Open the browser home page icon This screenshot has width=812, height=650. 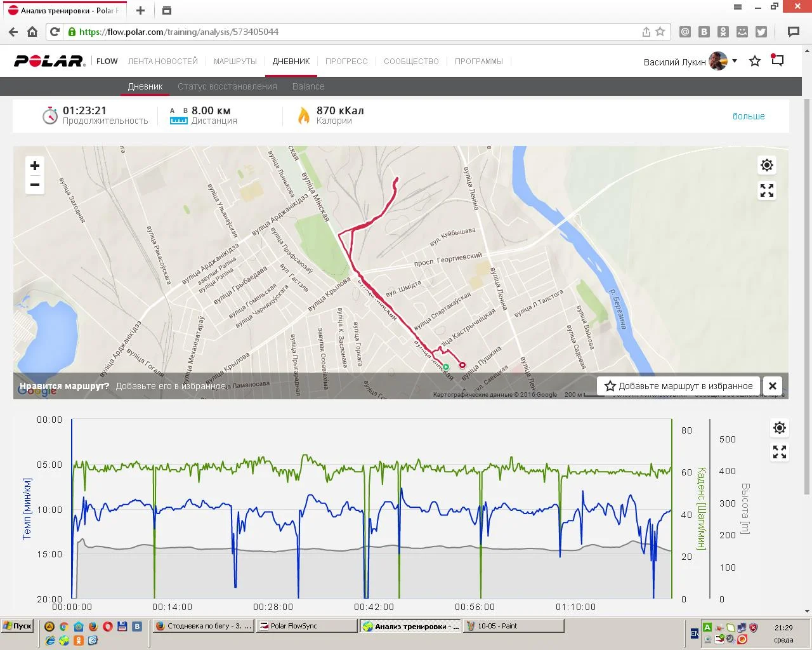click(32, 32)
